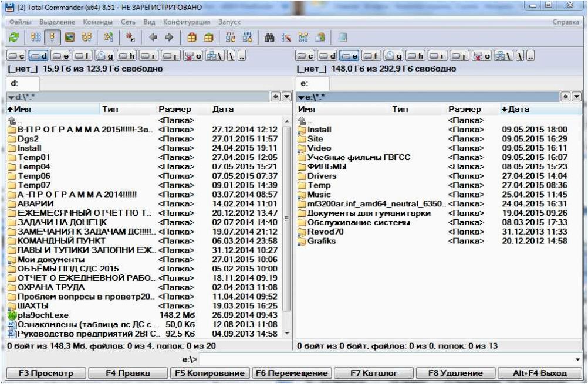This screenshot has width=588, height=384.
Task: Click the F8 Удаление button
Action: click(455, 373)
